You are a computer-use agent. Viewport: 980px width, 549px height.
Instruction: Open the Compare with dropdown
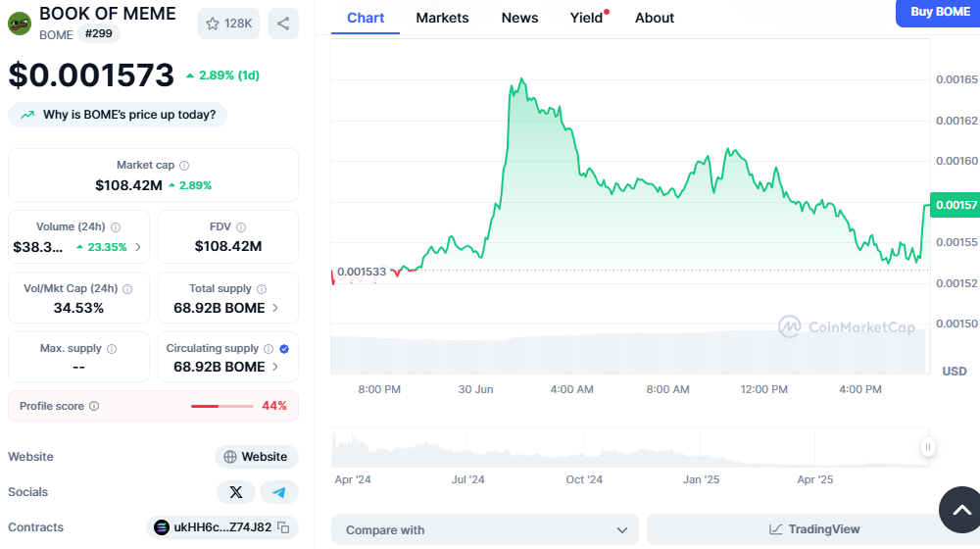485,529
